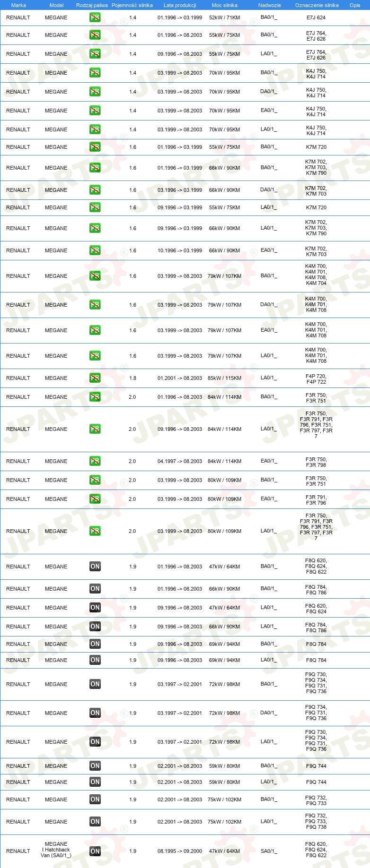Click the '85kW / 115KM' power cell
This screenshot has width=370, height=868.
pos(225,378)
